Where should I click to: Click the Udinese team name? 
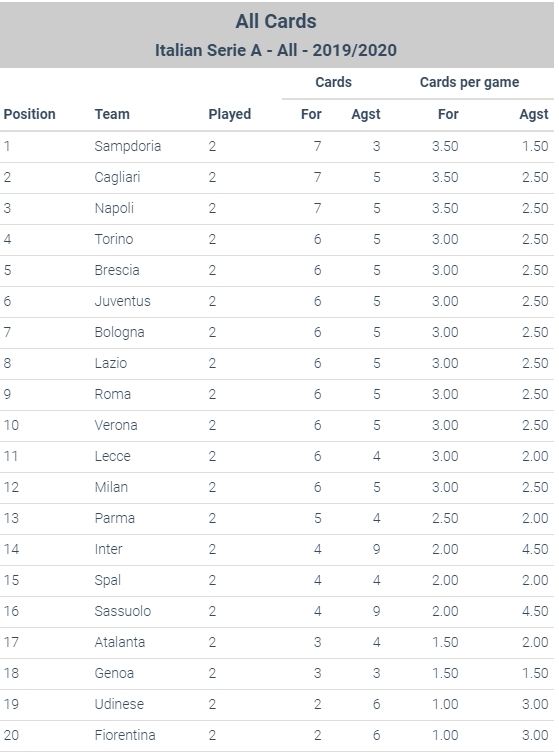coord(119,704)
